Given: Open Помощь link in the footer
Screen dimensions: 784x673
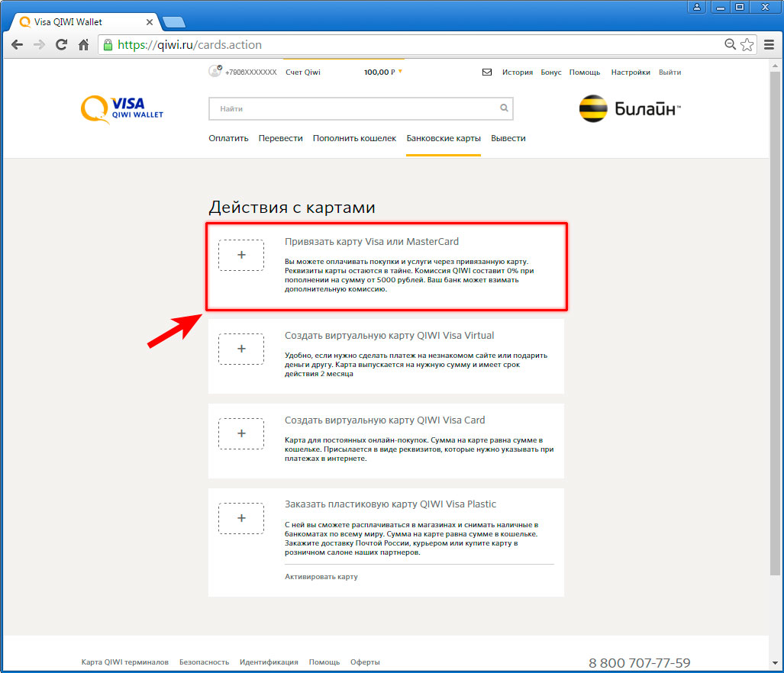Looking at the screenshot, I should pos(324,662).
